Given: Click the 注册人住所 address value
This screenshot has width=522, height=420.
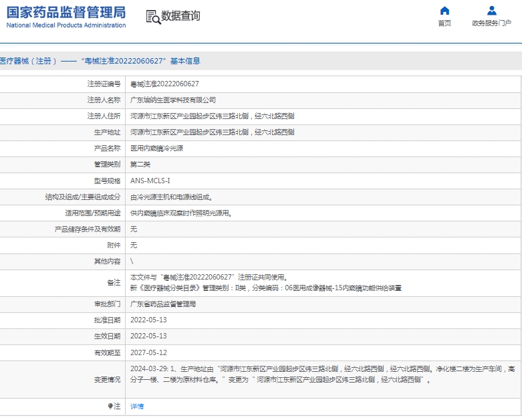Looking at the screenshot, I should [x=212, y=116].
